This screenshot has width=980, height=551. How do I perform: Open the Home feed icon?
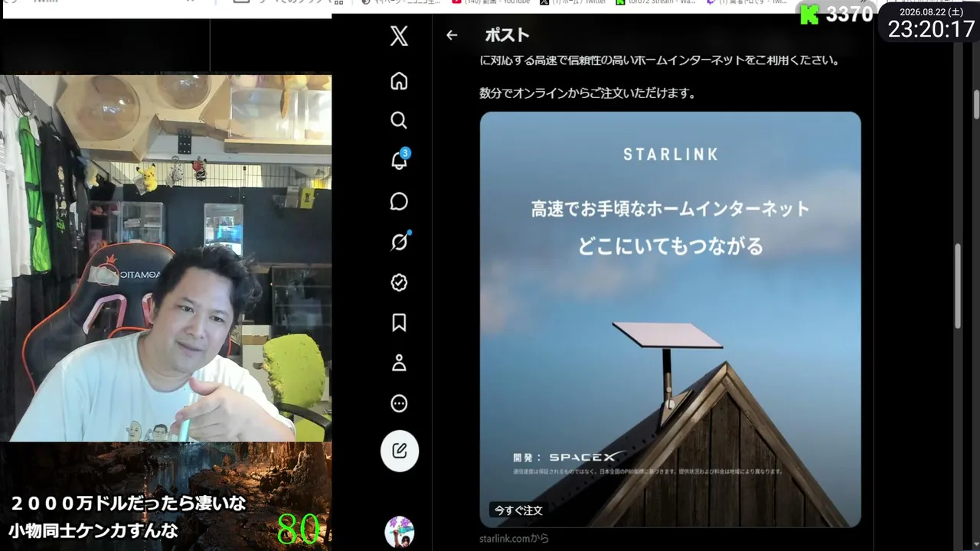tap(399, 81)
